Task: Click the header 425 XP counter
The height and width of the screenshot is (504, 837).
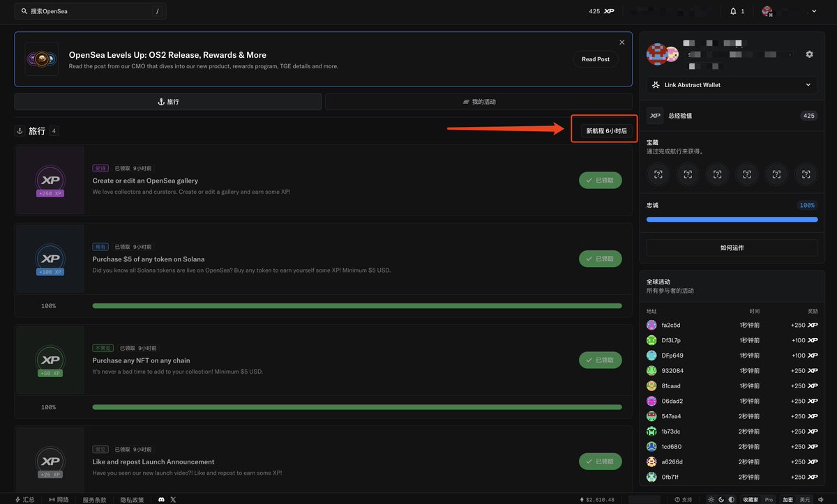Action: [601, 11]
